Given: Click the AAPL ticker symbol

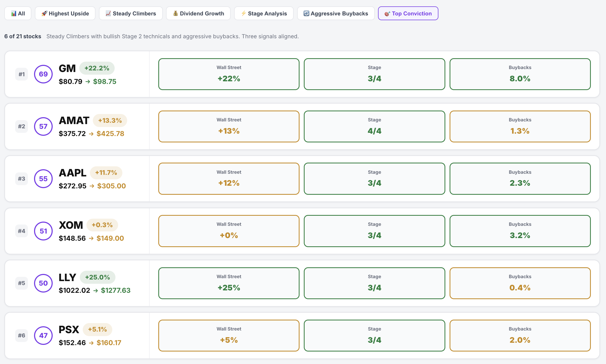Looking at the screenshot, I should click(x=72, y=173).
